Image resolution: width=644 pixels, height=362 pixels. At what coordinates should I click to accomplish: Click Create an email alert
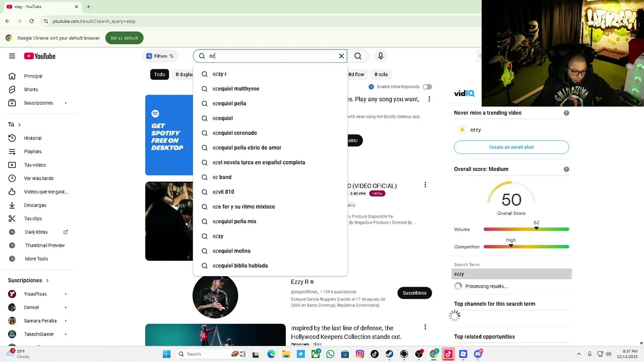[x=511, y=147]
